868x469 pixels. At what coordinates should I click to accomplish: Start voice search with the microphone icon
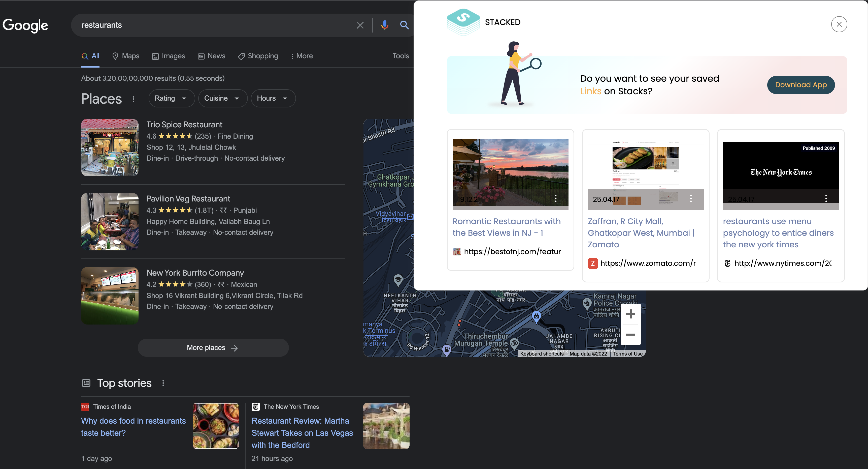pyautogui.click(x=384, y=25)
